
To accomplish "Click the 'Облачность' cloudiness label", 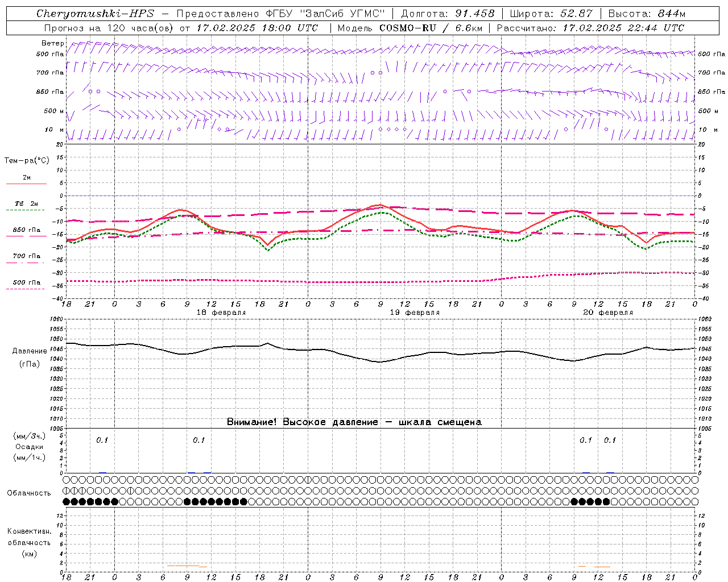I will pyautogui.click(x=29, y=493).
